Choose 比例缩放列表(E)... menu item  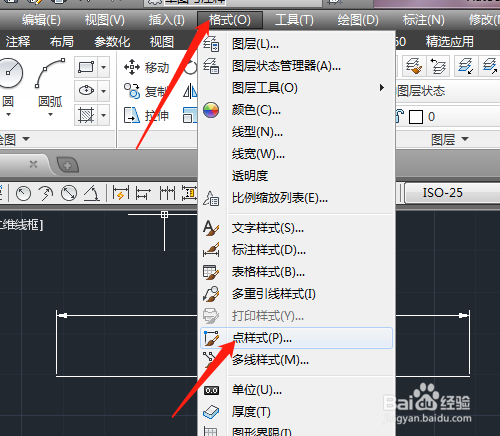[x=296, y=198]
